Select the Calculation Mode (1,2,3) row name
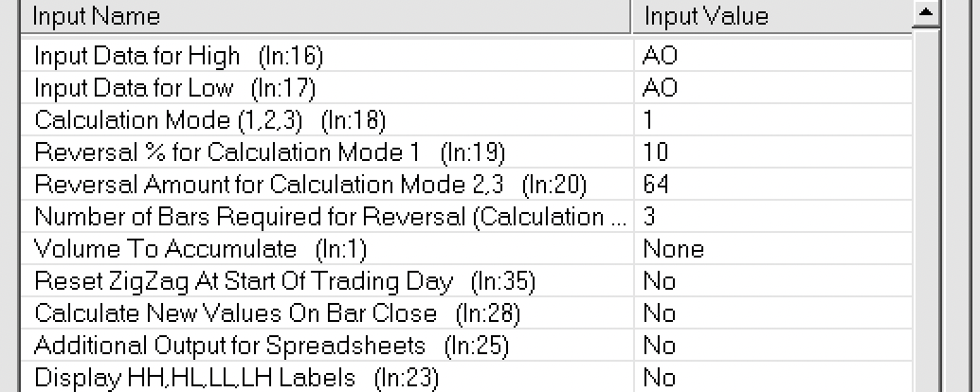Image resolution: width=980 pixels, height=392 pixels. (x=210, y=120)
